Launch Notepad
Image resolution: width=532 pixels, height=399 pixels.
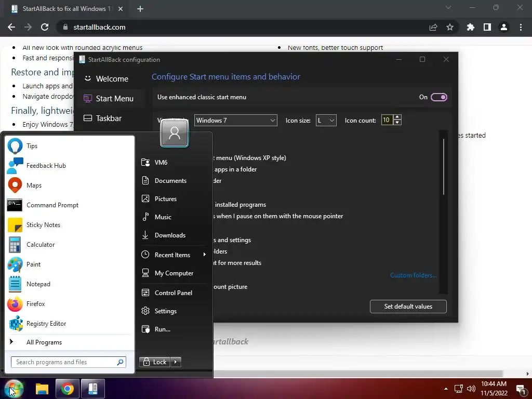pos(70,284)
